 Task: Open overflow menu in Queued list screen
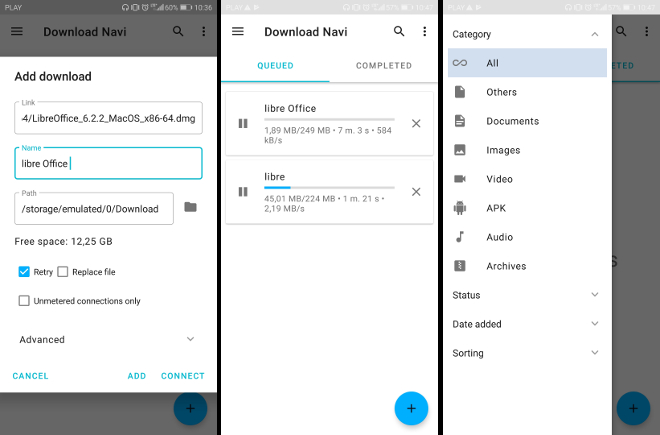[425, 32]
